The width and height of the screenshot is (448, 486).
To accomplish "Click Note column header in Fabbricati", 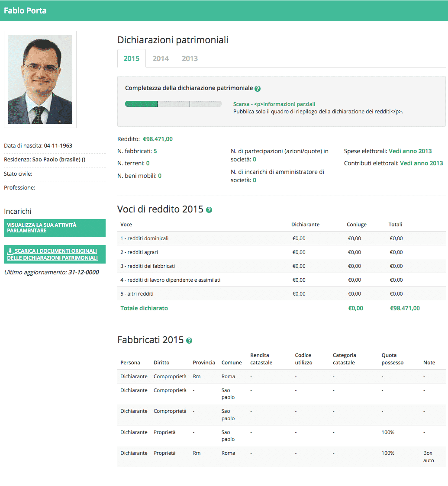I will click(429, 363).
